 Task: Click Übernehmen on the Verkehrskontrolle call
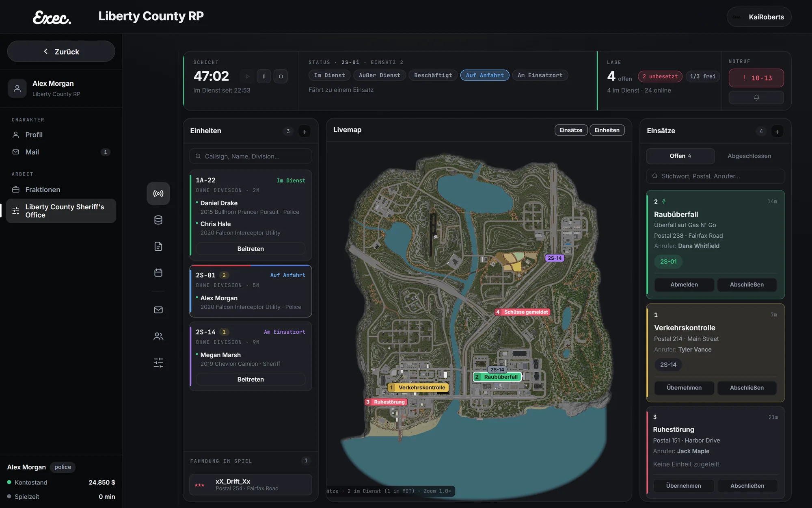(x=684, y=388)
